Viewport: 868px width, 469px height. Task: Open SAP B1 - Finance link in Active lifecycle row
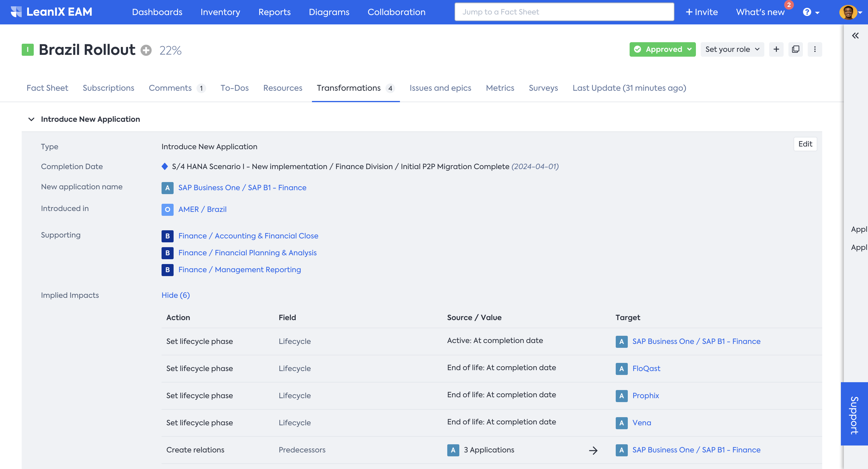696,341
